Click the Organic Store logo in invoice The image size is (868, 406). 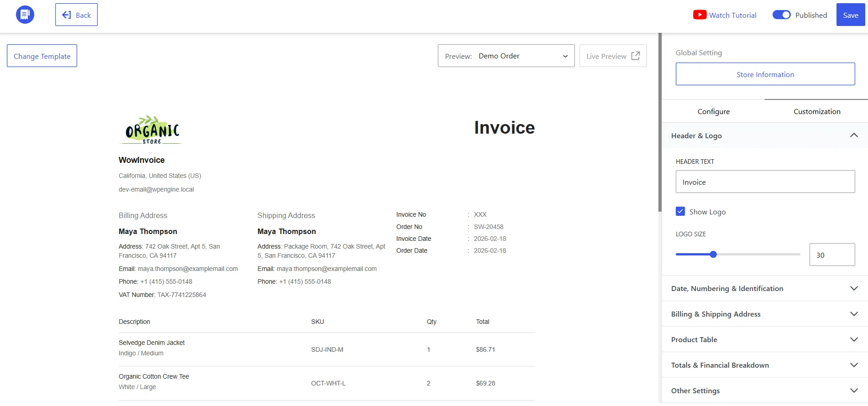152,130
